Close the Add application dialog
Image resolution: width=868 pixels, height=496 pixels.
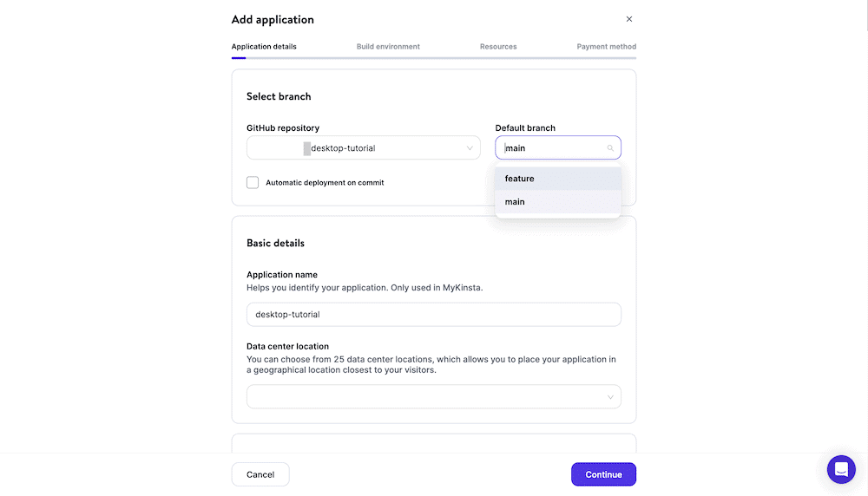[x=629, y=19]
